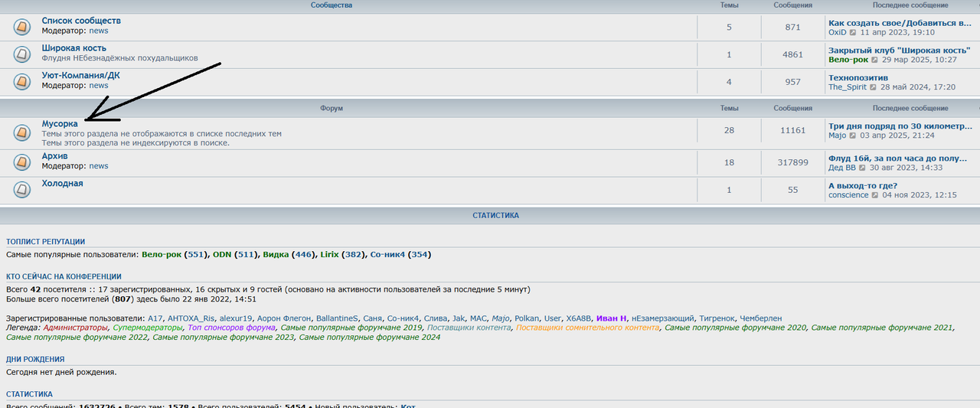Open the Архив forum
This screenshot has height=408, width=980.
tap(54, 156)
